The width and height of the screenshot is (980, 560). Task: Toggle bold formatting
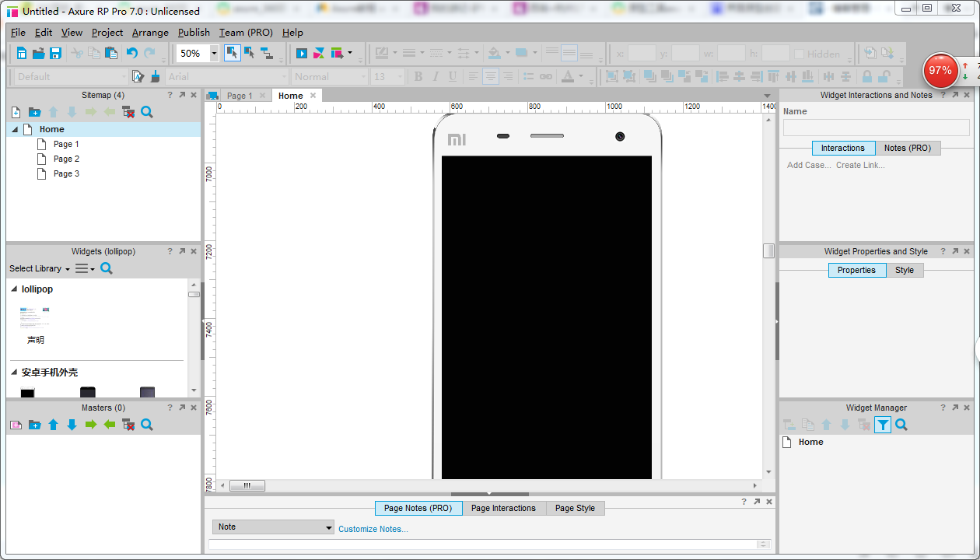pyautogui.click(x=418, y=76)
